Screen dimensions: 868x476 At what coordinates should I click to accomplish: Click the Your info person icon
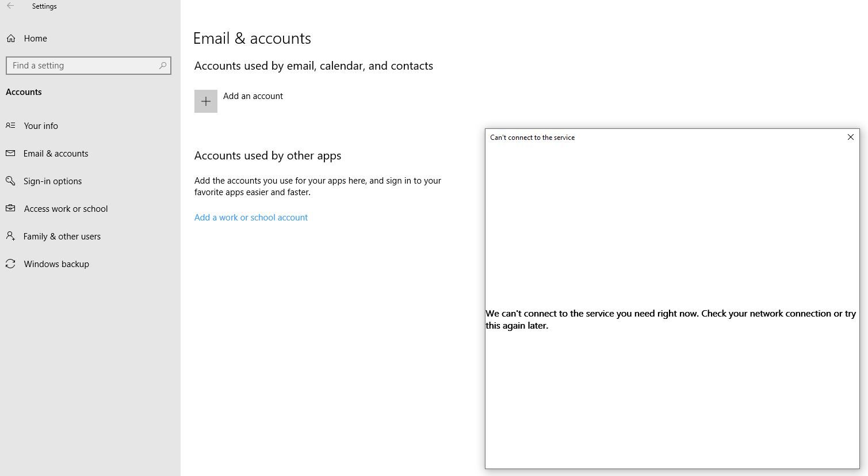point(10,125)
